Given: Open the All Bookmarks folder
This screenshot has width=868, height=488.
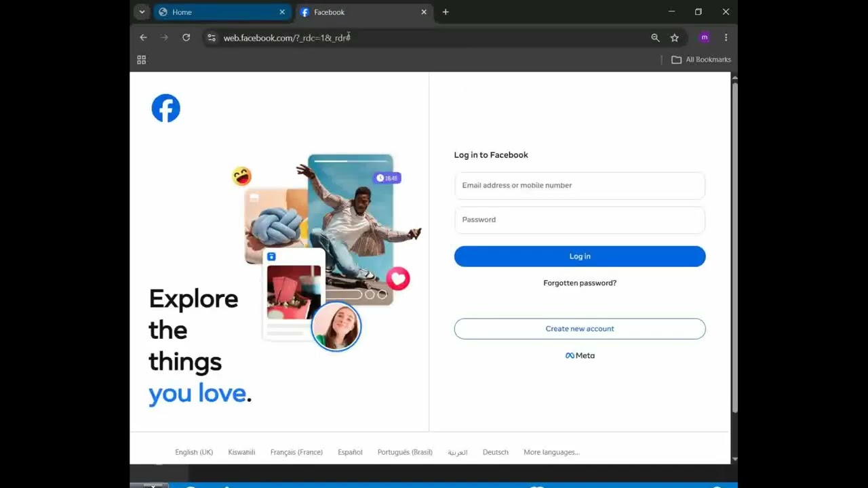Looking at the screenshot, I should tap(701, 60).
